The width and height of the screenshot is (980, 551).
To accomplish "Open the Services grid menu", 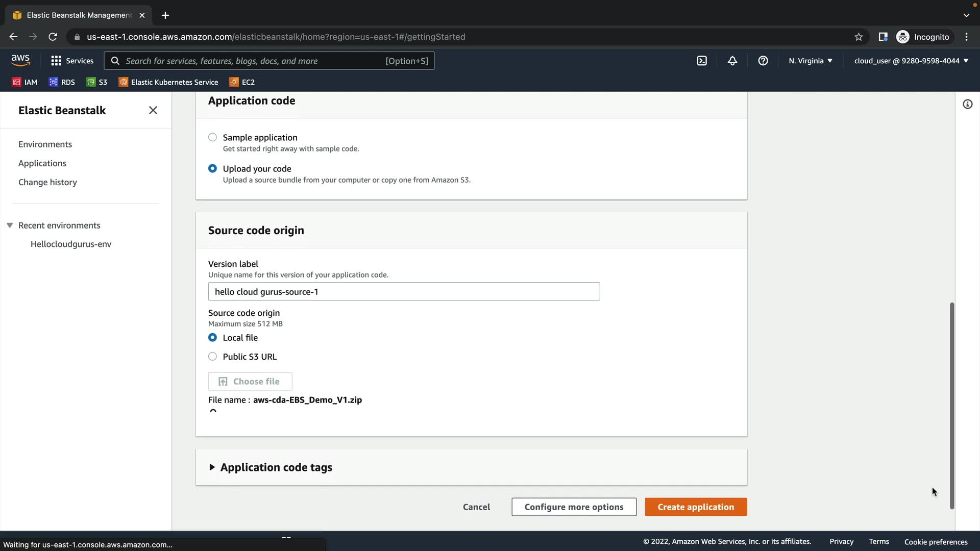I will pyautogui.click(x=72, y=61).
